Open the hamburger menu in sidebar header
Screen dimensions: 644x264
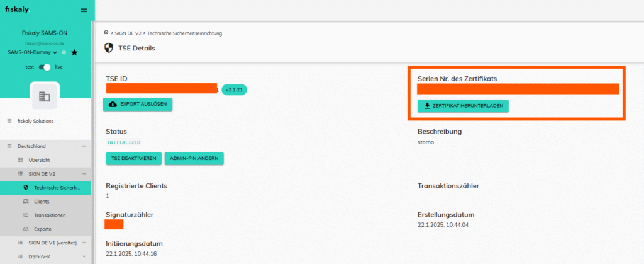coord(84,9)
